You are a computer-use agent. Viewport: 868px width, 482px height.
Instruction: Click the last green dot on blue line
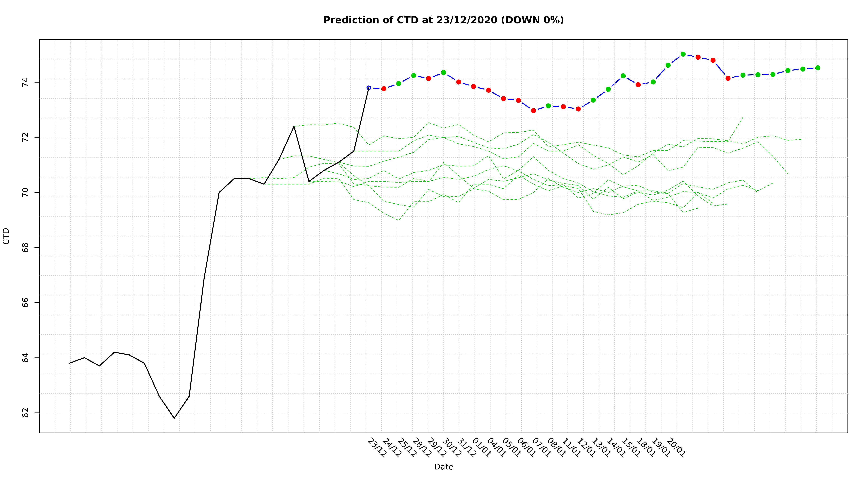pyautogui.click(x=818, y=68)
